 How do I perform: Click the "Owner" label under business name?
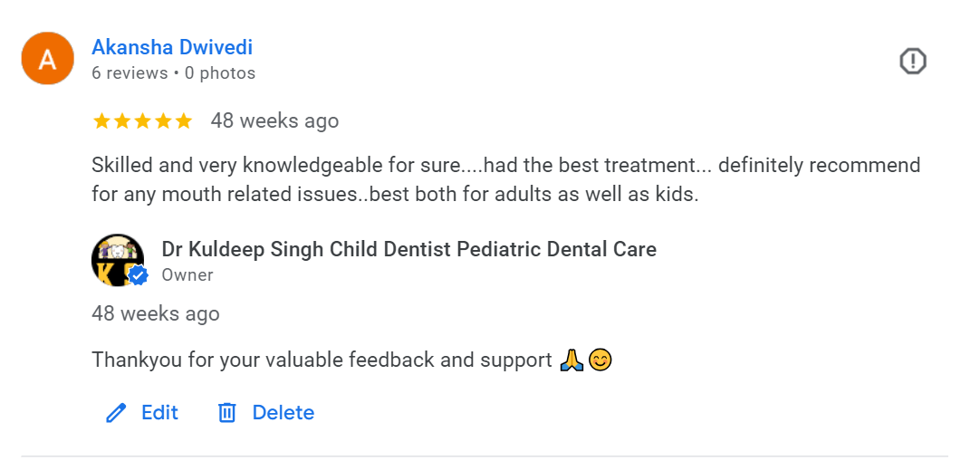click(187, 274)
